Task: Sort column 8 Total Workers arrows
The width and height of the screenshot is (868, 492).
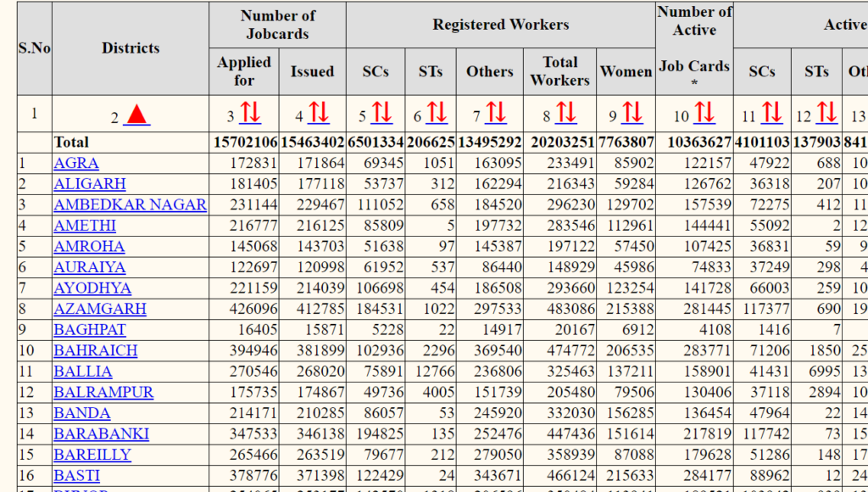Action: pyautogui.click(x=565, y=113)
